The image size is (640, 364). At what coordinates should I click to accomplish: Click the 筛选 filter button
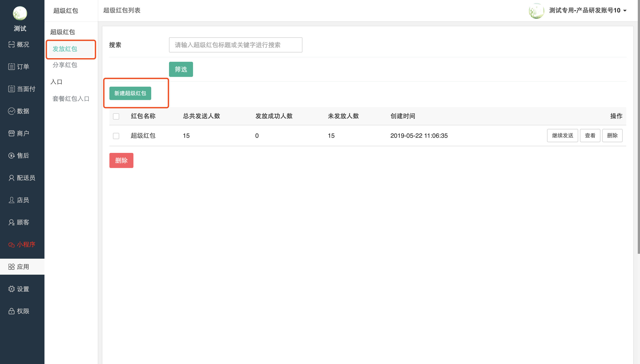point(181,69)
